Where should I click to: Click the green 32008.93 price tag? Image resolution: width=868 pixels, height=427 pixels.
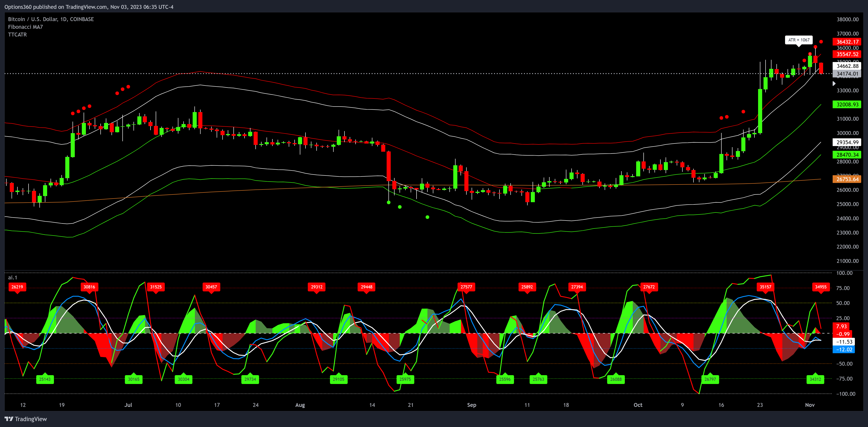[847, 104]
